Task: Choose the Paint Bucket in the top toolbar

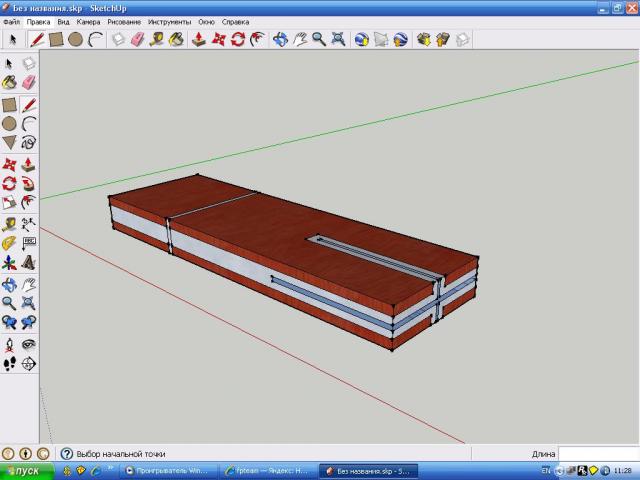Action: 176,40
